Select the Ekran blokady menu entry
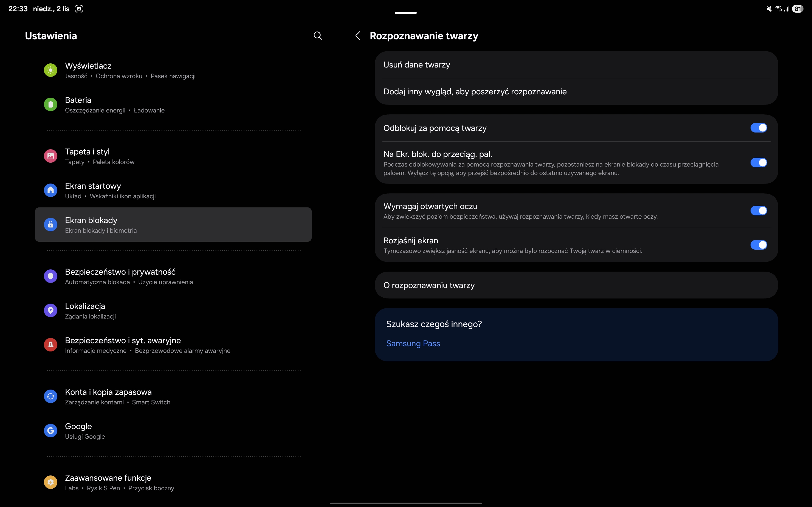The image size is (812, 507). 173,225
